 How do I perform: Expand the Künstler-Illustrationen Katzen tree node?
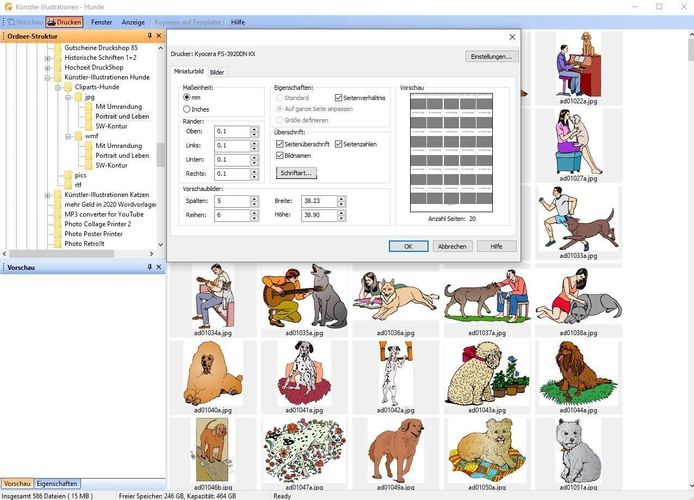[x=47, y=194]
